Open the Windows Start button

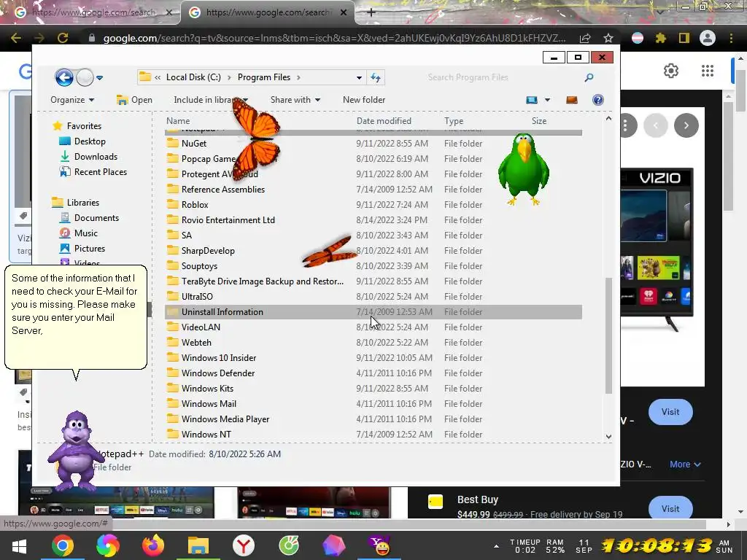pyautogui.click(x=18, y=546)
